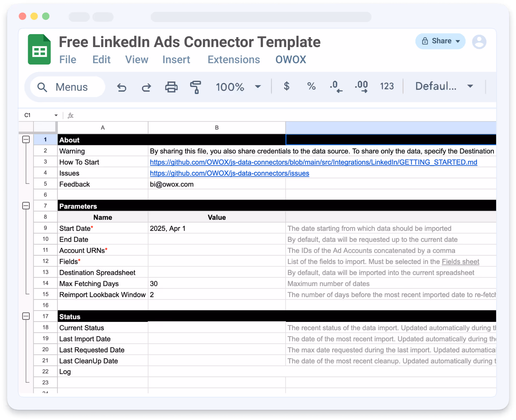The image size is (516, 420).
Task: Select the empty End Date value cell
Action: (x=217, y=239)
